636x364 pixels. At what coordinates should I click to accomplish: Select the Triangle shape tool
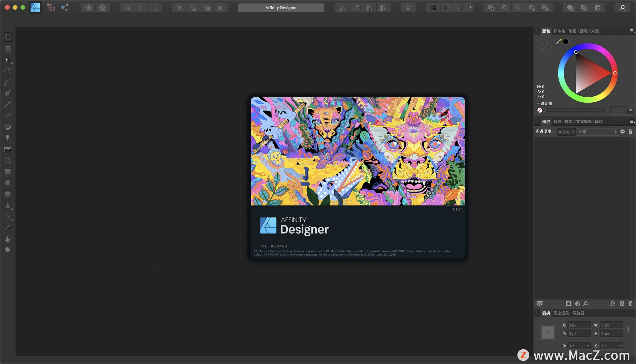click(8, 205)
